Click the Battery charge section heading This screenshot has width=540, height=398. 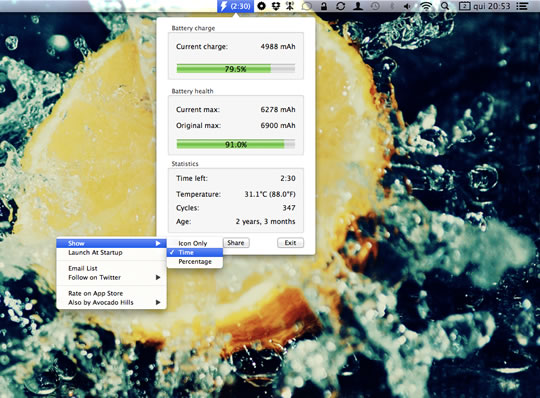[193, 28]
